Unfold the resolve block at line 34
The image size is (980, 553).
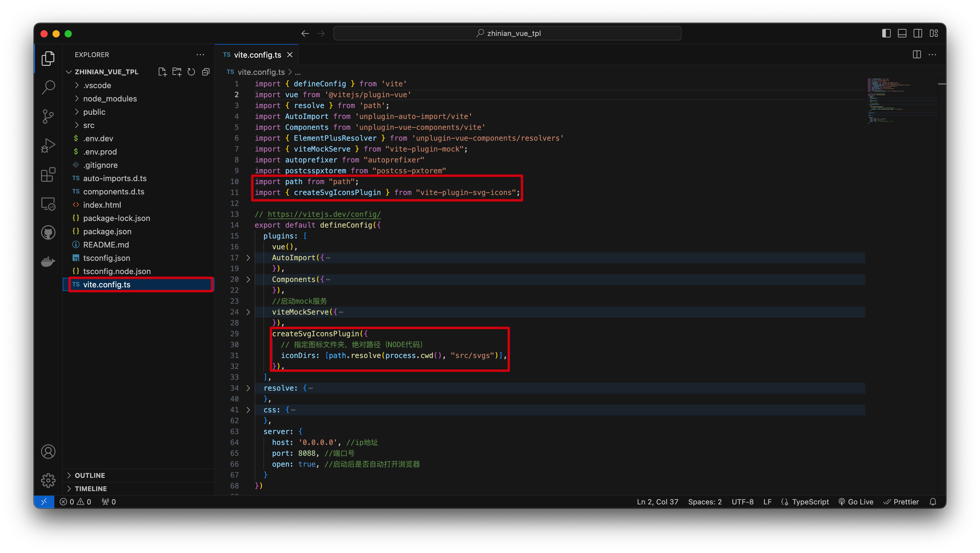[248, 388]
